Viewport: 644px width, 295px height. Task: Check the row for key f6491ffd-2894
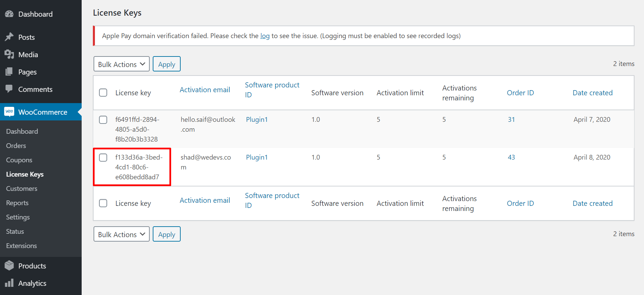pyautogui.click(x=103, y=120)
